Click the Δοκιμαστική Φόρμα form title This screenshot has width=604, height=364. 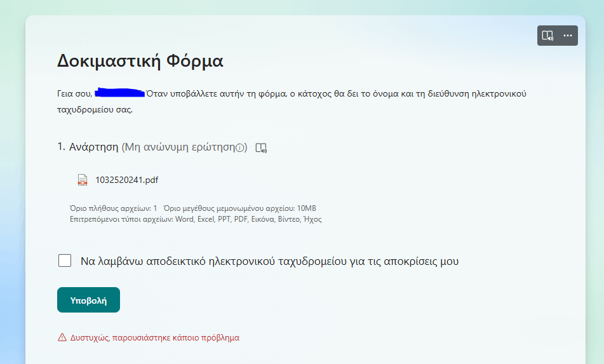tap(140, 61)
